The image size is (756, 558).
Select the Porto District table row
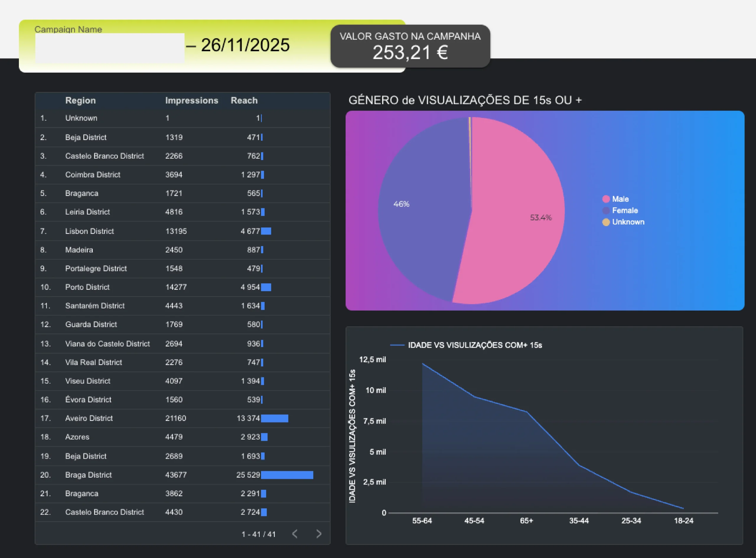(x=87, y=287)
